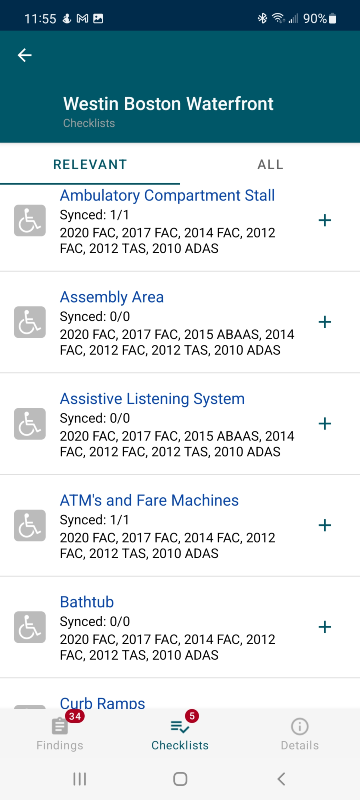Screen dimensions: 360x800
Task: Open the Curb Ramps checklist
Action: pos(102,703)
